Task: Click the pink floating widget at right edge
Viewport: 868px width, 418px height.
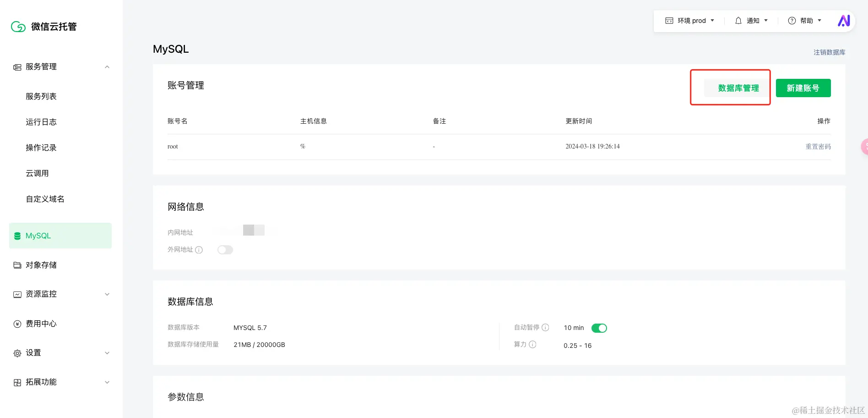Action: pyautogui.click(x=864, y=147)
